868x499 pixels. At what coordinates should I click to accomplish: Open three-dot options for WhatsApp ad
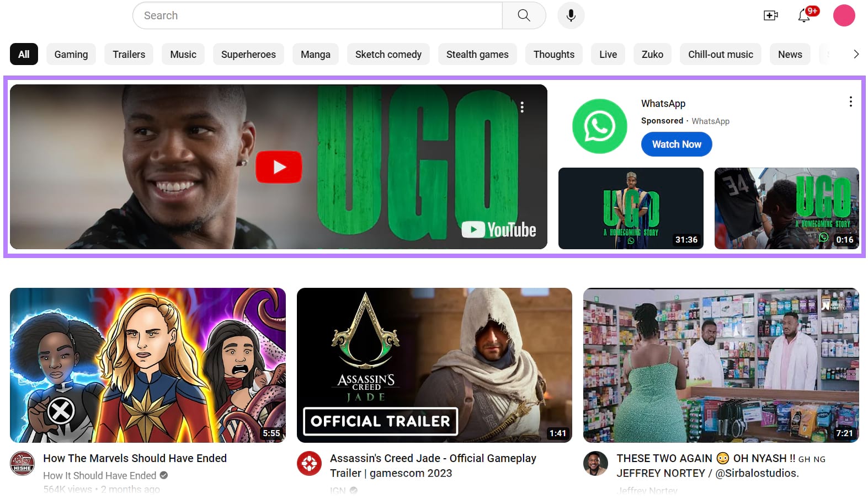click(x=850, y=101)
